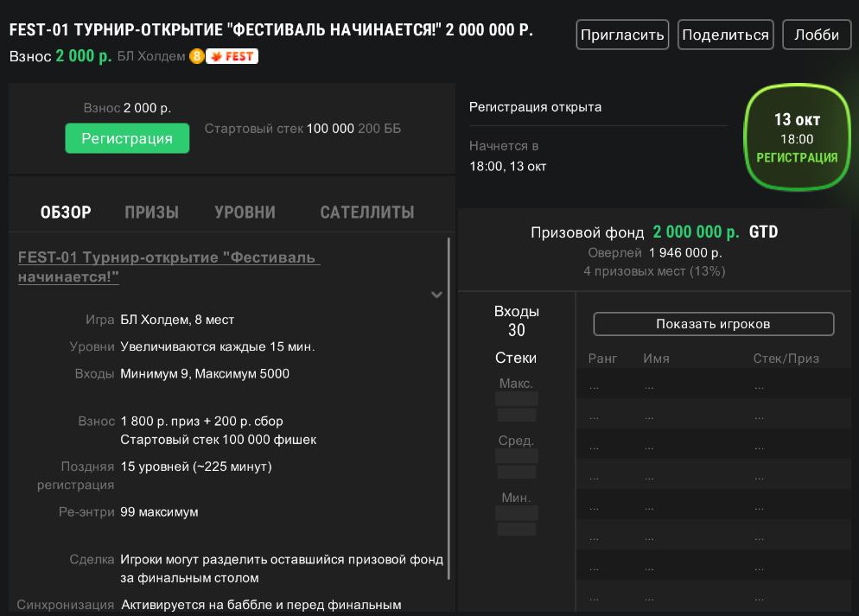The image size is (859, 616).
Task: Open the FEST-01 Турнир-открытие title link
Action: pyautogui.click(x=169, y=267)
